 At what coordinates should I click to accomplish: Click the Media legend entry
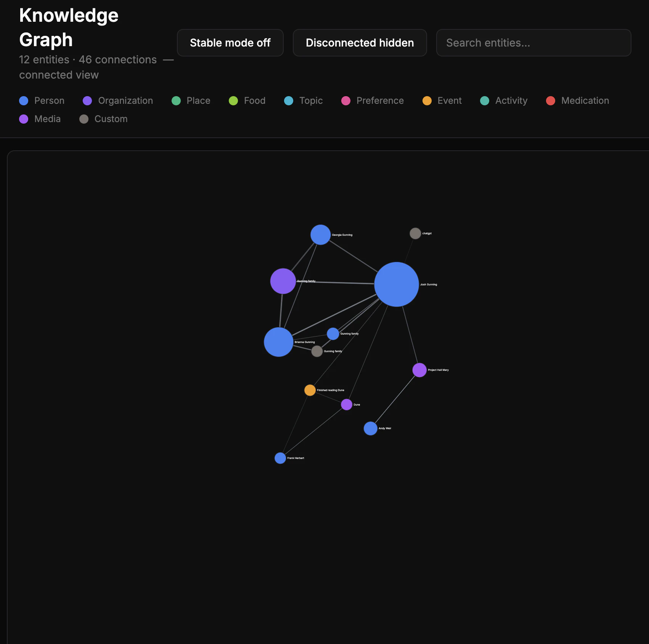[40, 119]
